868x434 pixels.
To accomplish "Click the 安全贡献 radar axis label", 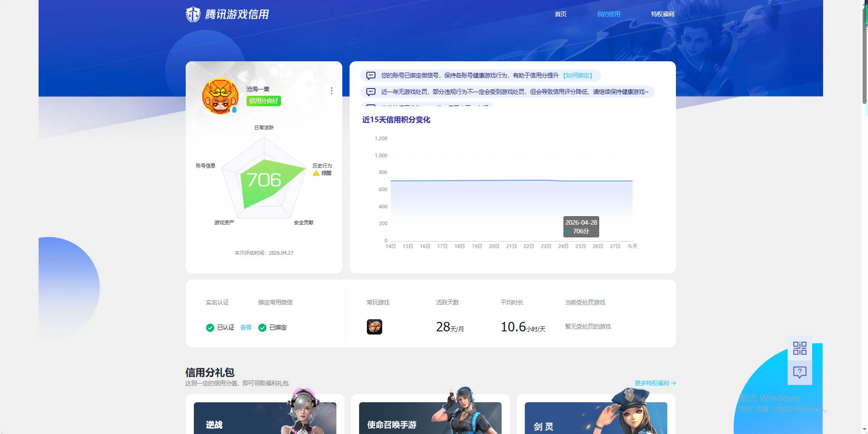I will tap(304, 222).
